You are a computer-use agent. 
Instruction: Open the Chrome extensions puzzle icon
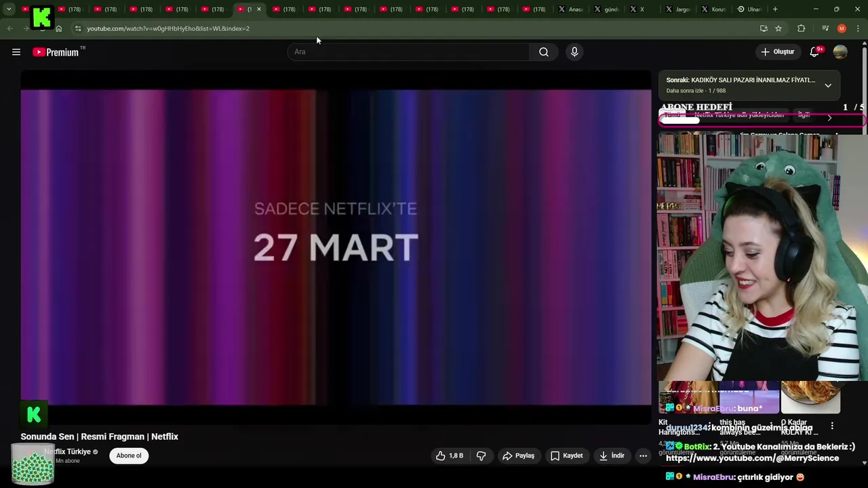coord(802,28)
